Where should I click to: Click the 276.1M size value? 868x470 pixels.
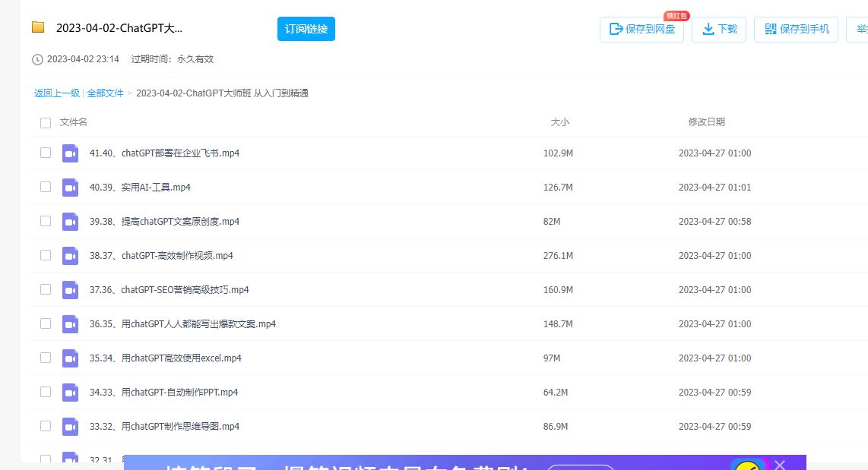[x=558, y=256]
